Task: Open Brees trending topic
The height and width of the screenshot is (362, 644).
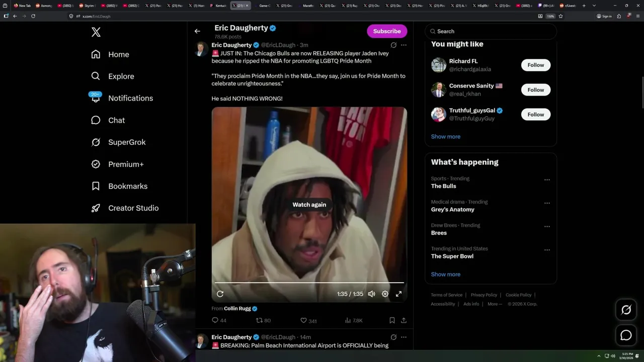Action: click(439, 233)
